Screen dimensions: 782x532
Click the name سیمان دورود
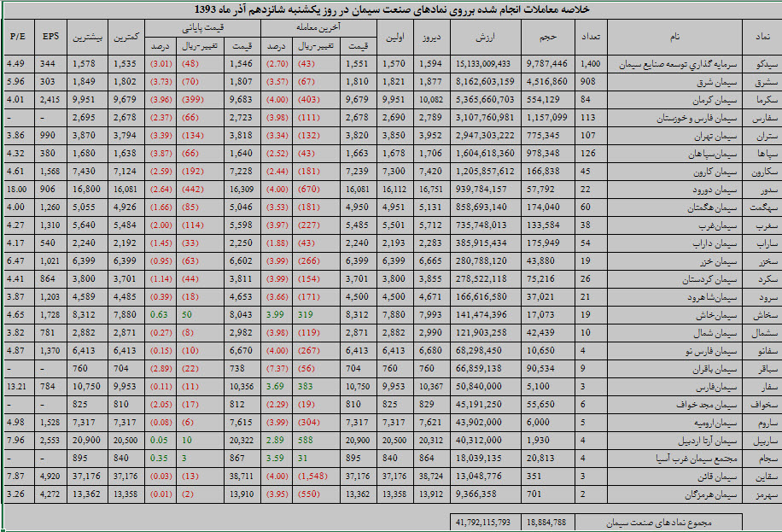tap(715, 190)
